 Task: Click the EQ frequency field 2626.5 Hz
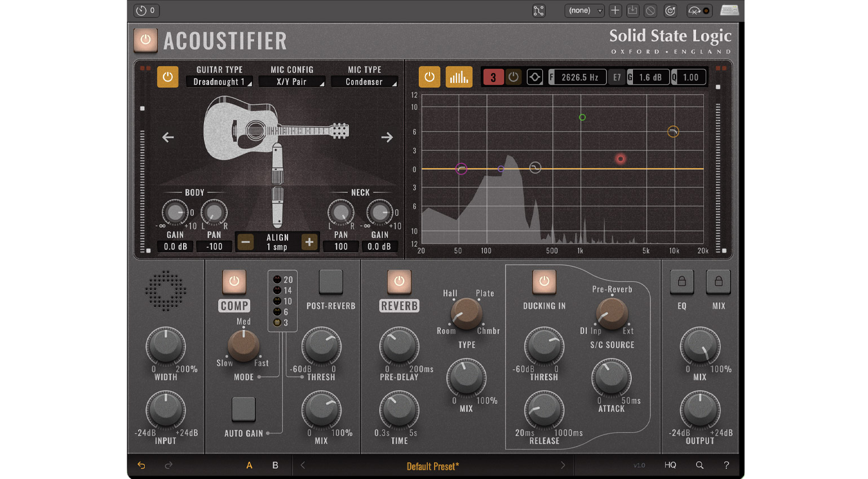point(579,77)
